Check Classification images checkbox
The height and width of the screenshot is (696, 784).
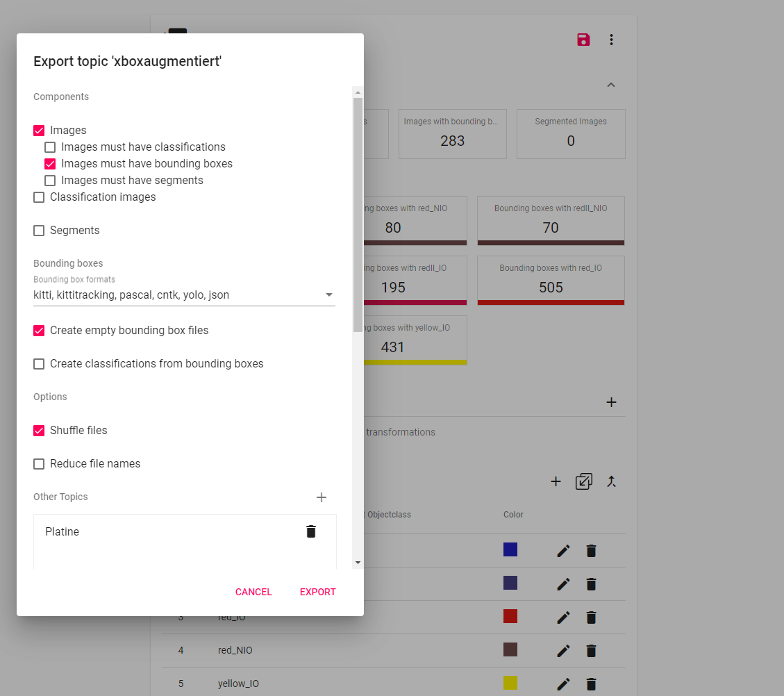39,197
